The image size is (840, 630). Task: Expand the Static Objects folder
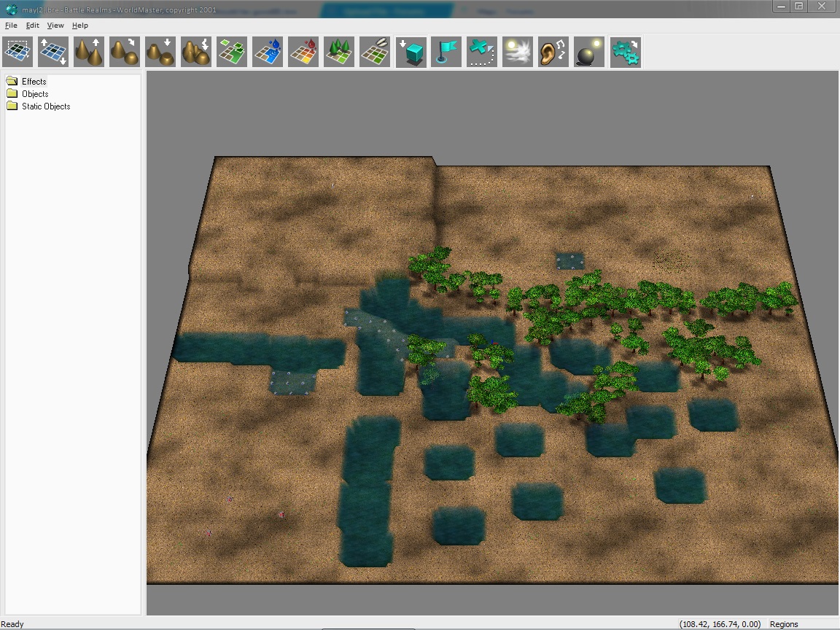tap(46, 106)
